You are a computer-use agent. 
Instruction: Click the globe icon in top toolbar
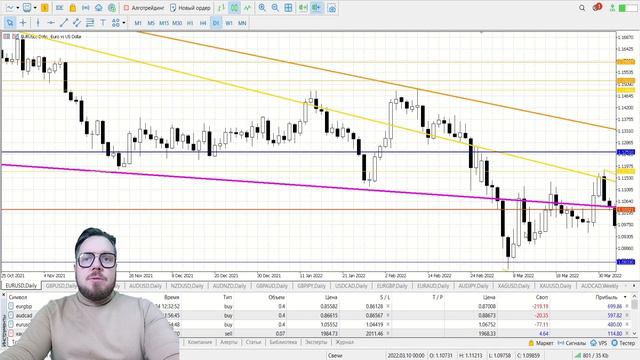tap(111, 8)
